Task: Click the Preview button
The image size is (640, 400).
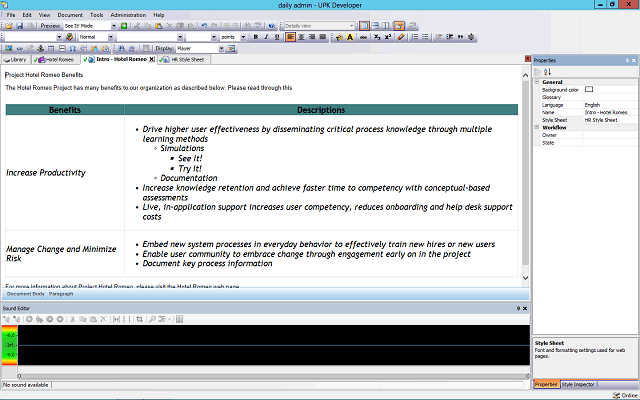Action: point(47,26)
